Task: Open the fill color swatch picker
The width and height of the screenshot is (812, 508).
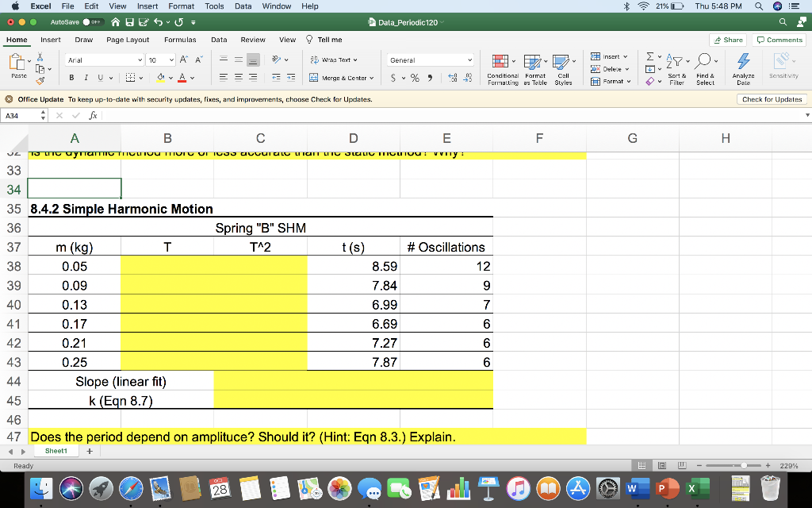Action: (160, 77)
